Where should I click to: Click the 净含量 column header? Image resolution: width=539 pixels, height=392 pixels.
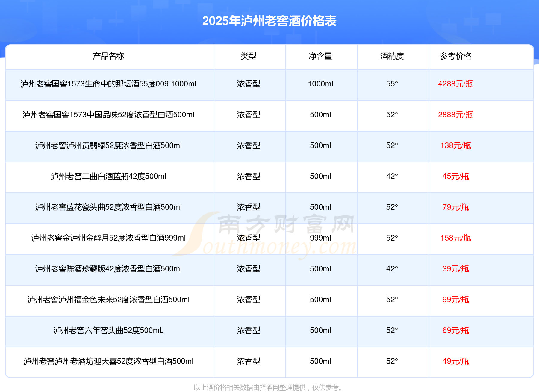[320, 56]
